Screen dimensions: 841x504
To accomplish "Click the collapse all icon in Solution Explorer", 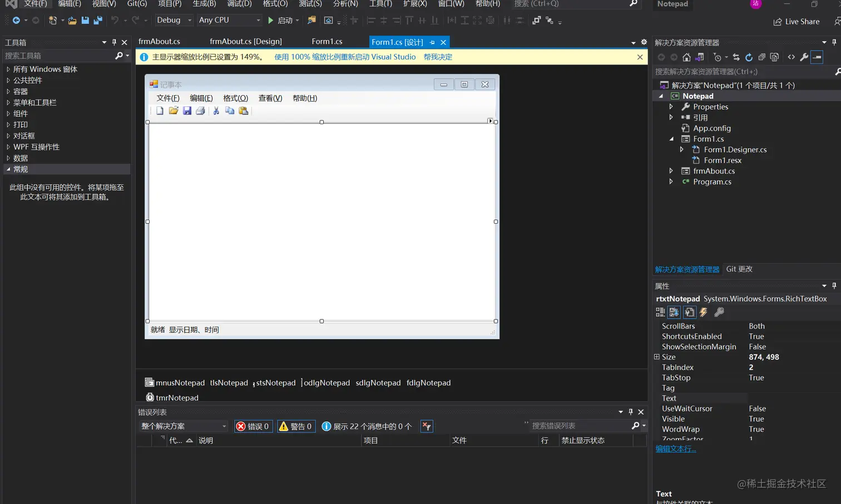I will click(761, 57).
